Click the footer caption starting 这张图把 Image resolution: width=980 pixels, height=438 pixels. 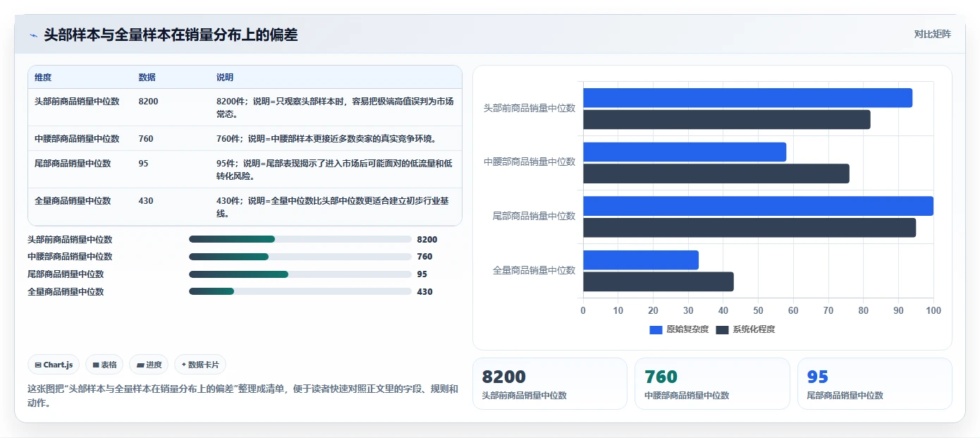click(243, 396)
